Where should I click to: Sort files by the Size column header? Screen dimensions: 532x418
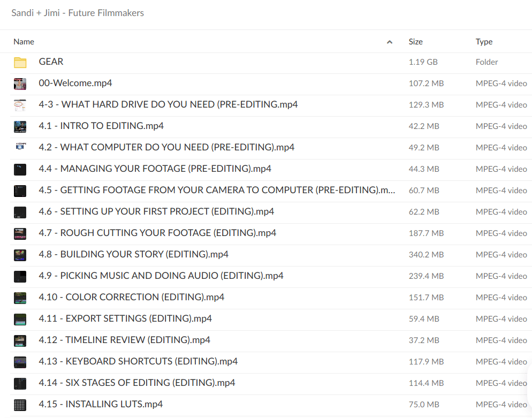pyautogui.click(x=415, y=42)
